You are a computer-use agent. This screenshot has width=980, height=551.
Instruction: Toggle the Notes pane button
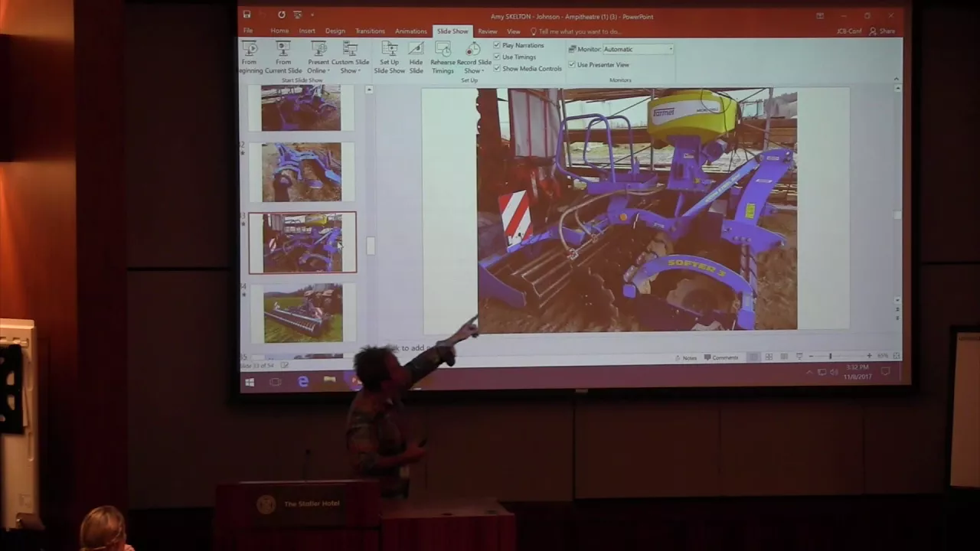click(685, 357)
